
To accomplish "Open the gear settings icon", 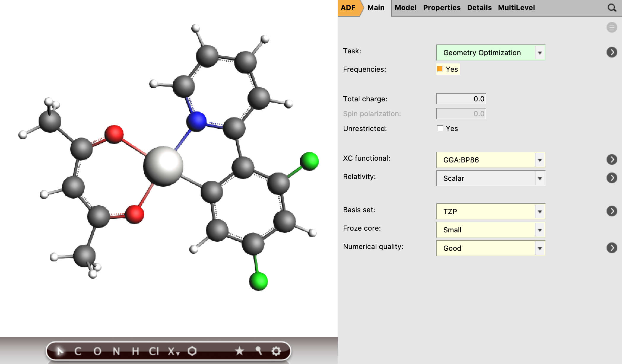I will pyautogui.click(x=276, y=351).
